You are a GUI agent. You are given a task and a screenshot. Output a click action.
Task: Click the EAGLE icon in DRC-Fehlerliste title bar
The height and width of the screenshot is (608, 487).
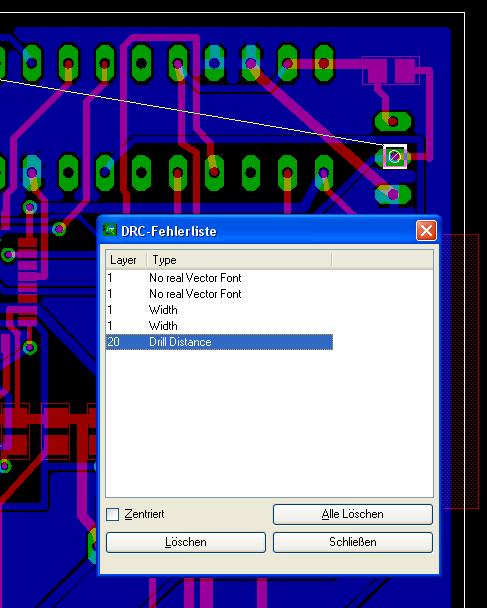coord(110,230)
